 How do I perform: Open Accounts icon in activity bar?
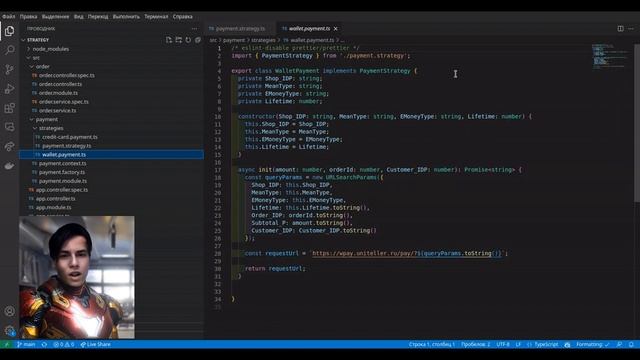pyautogui.click(x=9, y=311)
